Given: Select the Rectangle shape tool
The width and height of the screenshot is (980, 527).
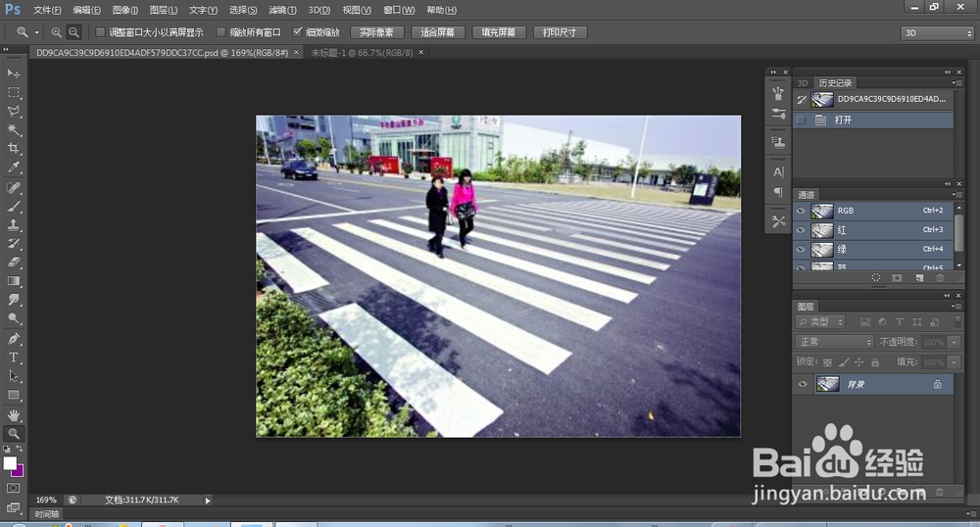Looking at the screenshot, I should 13,396.
